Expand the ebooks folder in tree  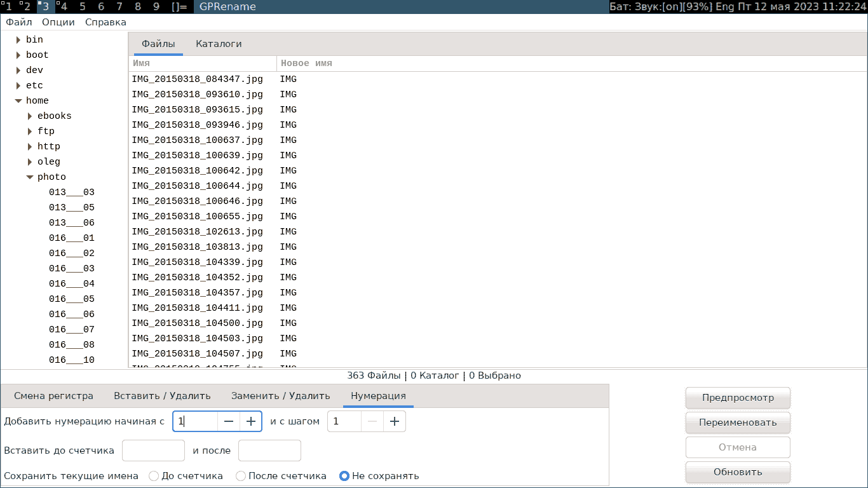click(30, 116)
